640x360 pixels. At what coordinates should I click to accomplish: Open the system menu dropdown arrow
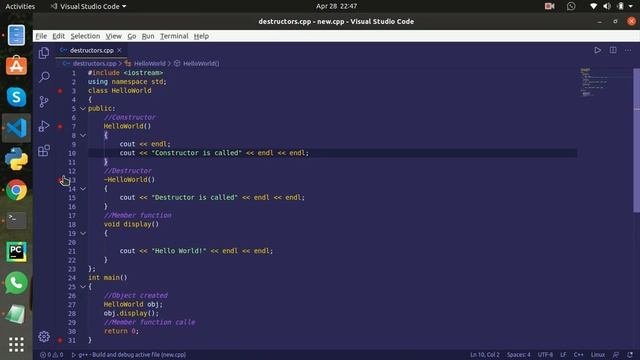630,6
